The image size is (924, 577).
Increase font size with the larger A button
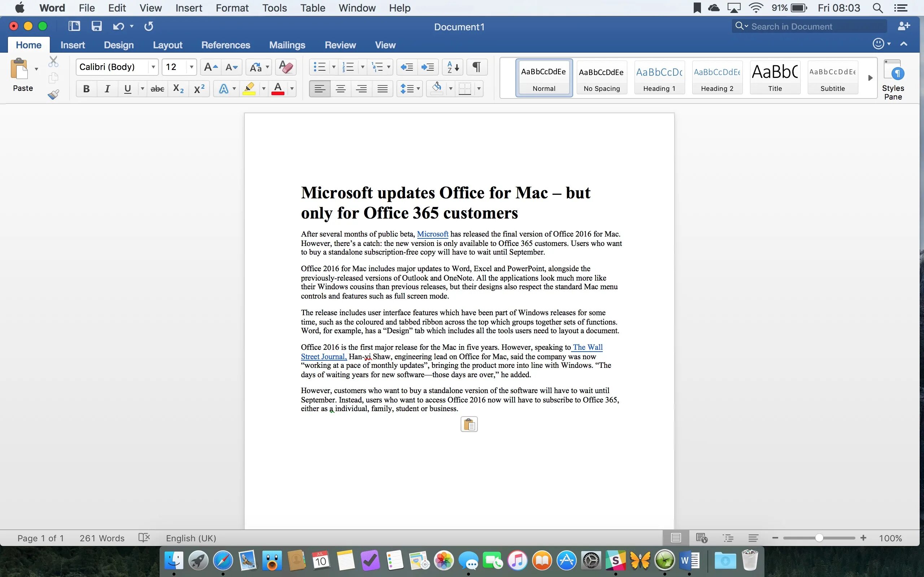[x=210, y=67]
